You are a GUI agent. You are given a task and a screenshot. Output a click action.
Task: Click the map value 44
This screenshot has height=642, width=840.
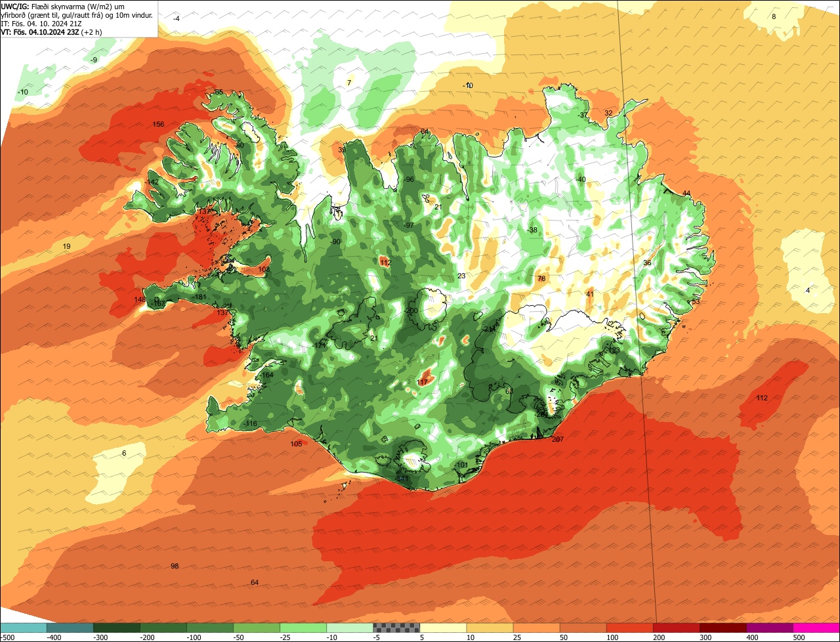[686, 193]
